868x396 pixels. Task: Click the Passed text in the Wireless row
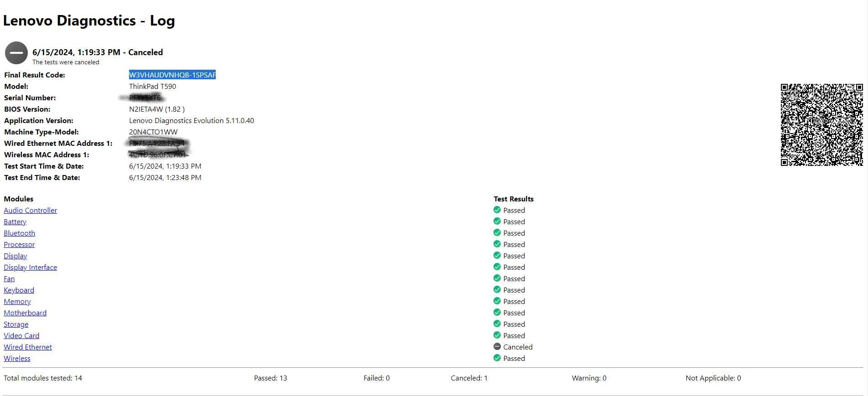(x=514, y=358)
